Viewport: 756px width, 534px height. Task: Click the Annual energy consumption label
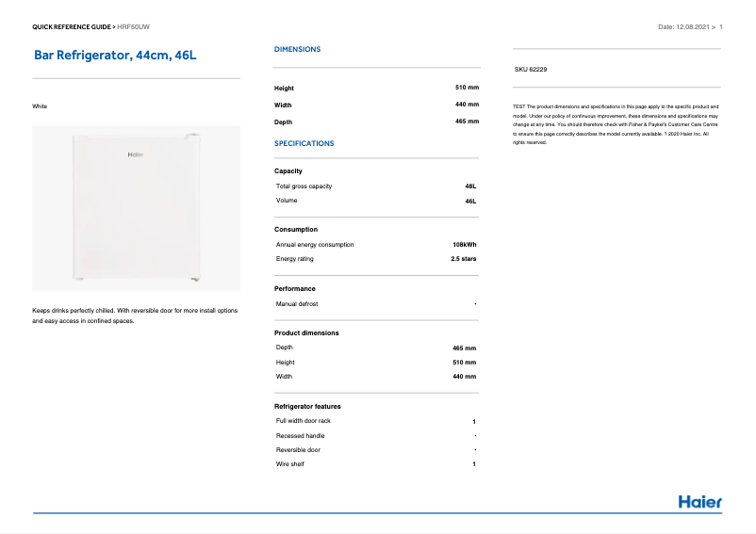315,244
